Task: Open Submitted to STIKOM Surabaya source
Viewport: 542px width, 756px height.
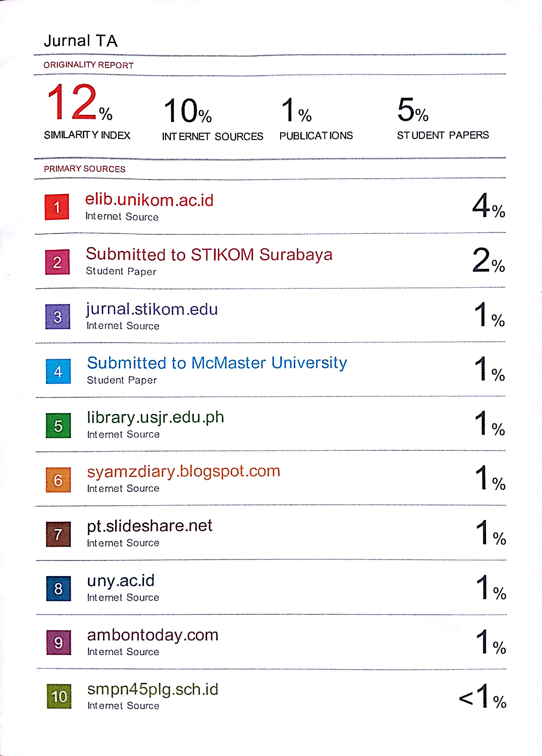Action: coord(209,255)
